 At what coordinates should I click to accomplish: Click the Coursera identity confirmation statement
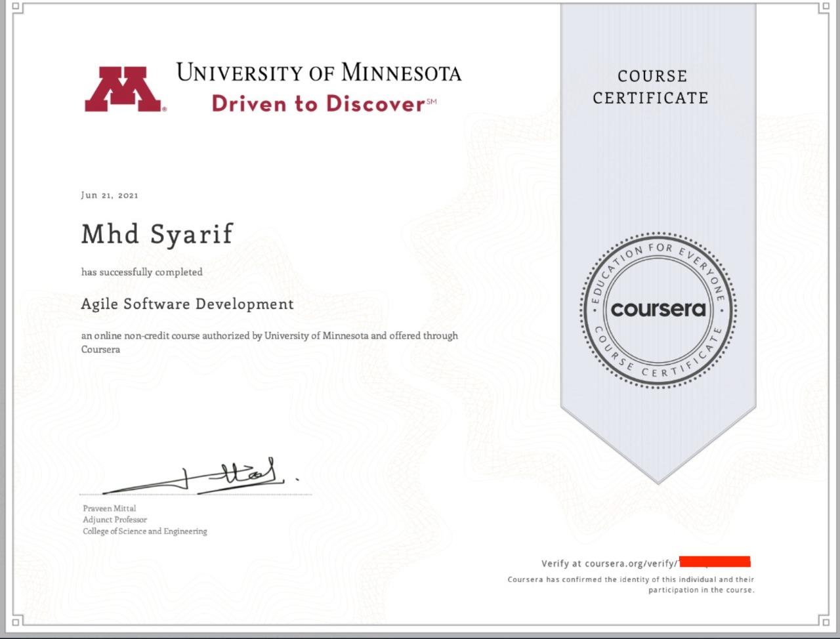631,585
